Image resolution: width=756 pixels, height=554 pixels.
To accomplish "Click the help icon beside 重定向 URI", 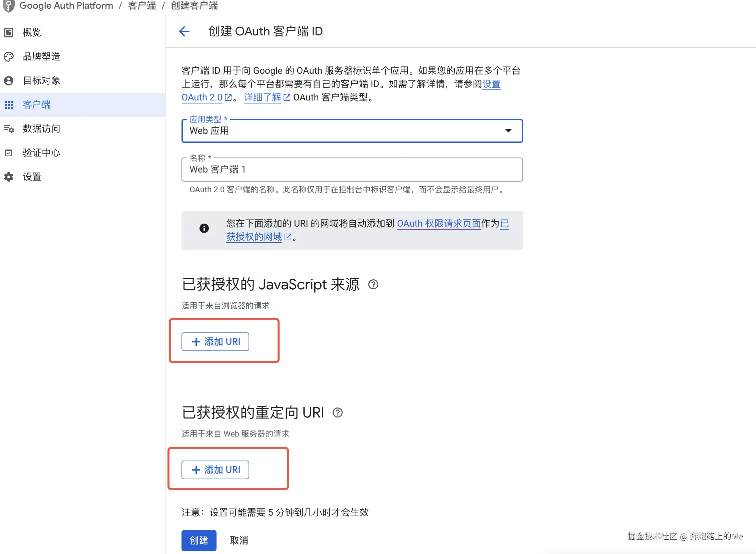I will click(337, 412).
